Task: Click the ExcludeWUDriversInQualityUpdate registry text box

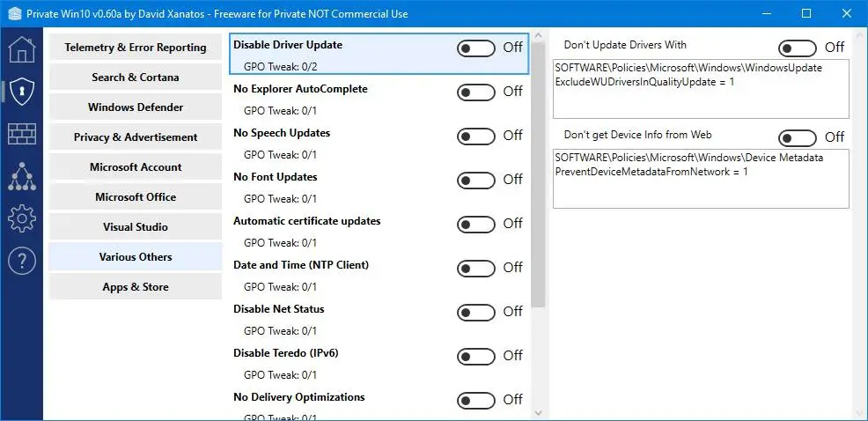Action: (701, 88)
